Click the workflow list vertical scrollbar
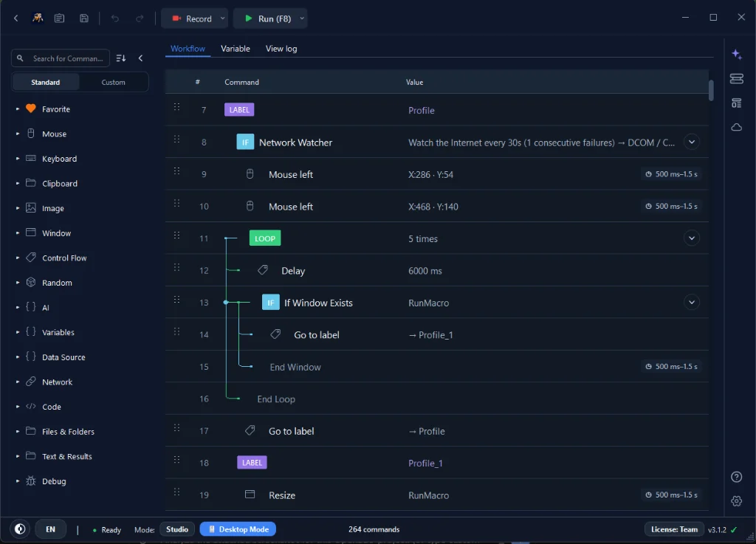 pos(711,91)
